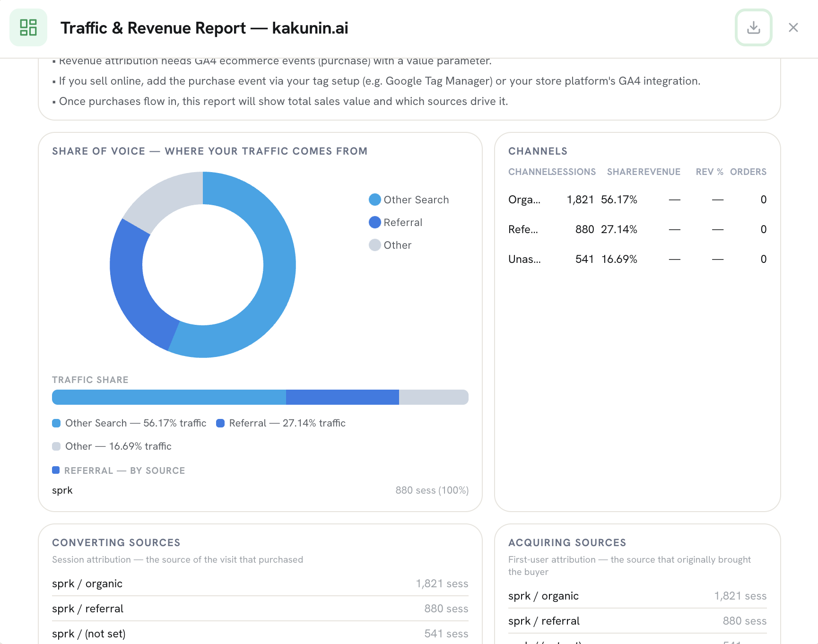Click the REVENUE column header
This screenshot has height=644, width=818.
pyautogui.click(x=659, y=172)
